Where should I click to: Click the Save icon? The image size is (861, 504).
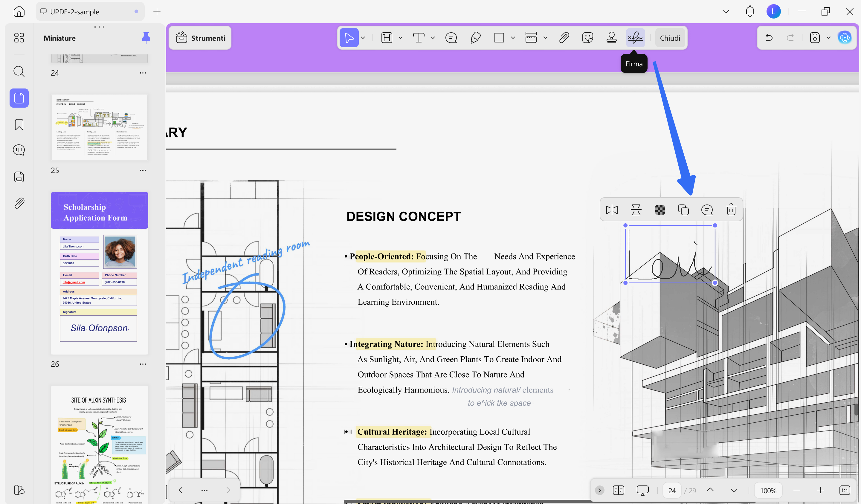pos(815,38)
